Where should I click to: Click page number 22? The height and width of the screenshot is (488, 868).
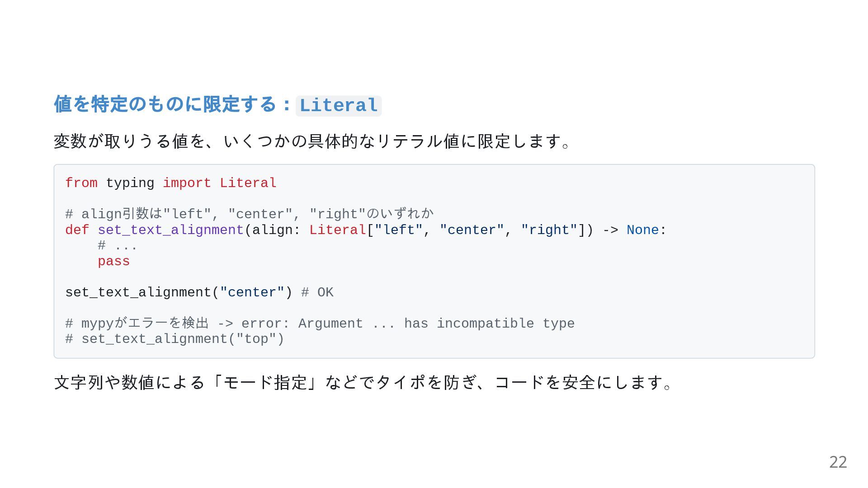click(838, 462)
